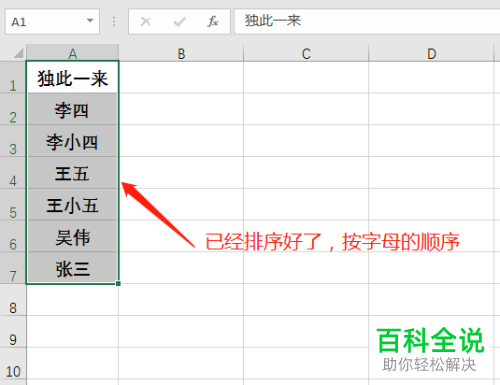Select row 2 header

(x=13, y=109)
